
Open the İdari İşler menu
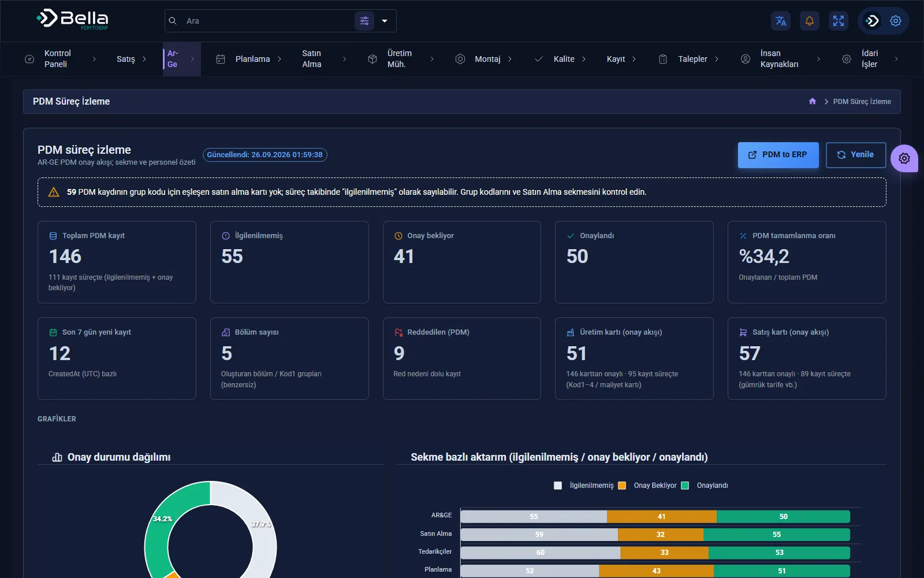point(870,59)
